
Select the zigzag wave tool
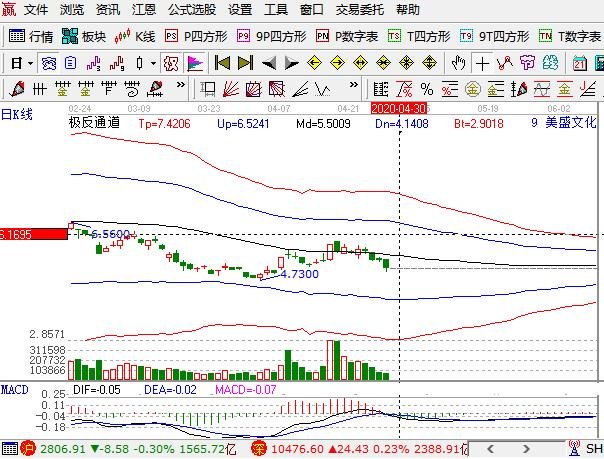[322, 89]
